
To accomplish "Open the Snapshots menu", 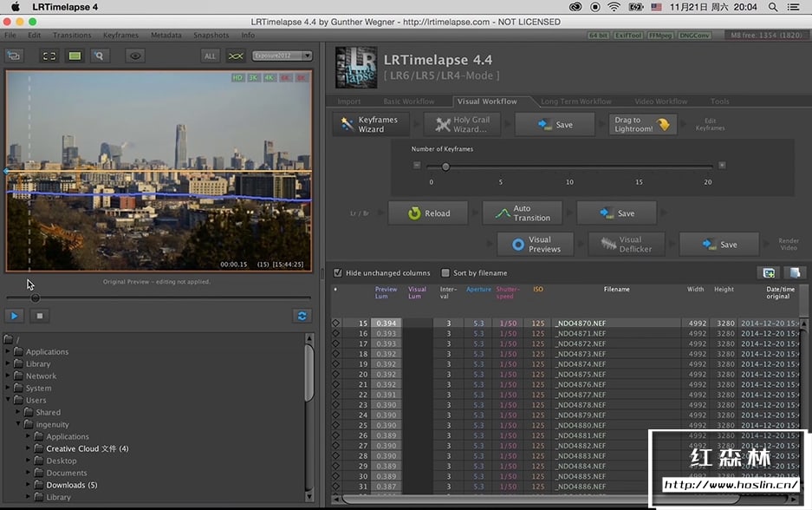I will coord(211,36).
